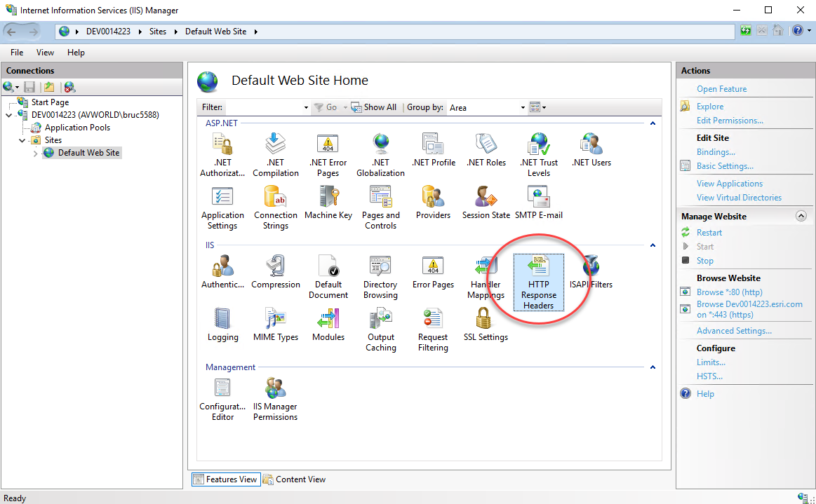This screenshot has height=504, width=816.
Task: Click the HSTS... link
Action: pyautogui.click(x=709, y=376)
